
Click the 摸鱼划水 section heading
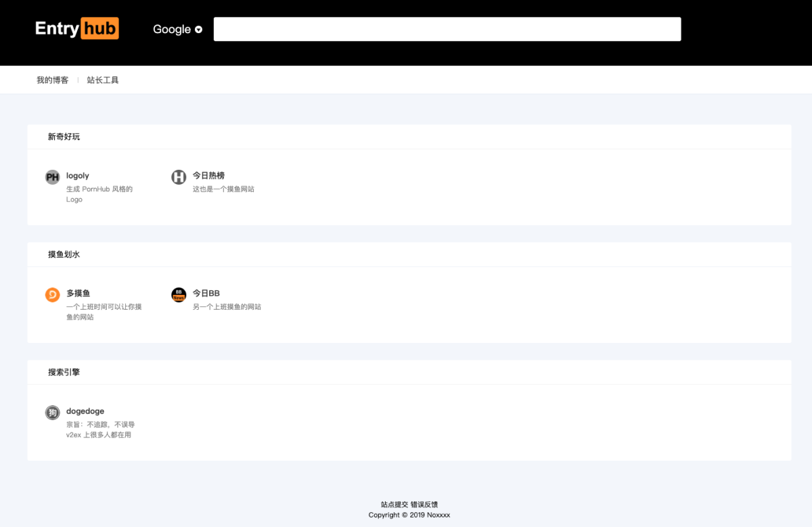click(x=64, y=254)
